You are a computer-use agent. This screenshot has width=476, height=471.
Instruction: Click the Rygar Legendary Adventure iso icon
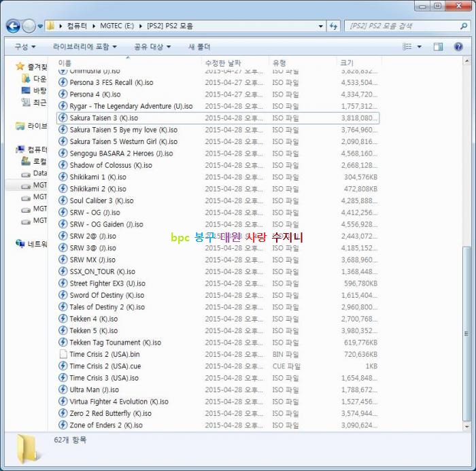click(63, 106)
